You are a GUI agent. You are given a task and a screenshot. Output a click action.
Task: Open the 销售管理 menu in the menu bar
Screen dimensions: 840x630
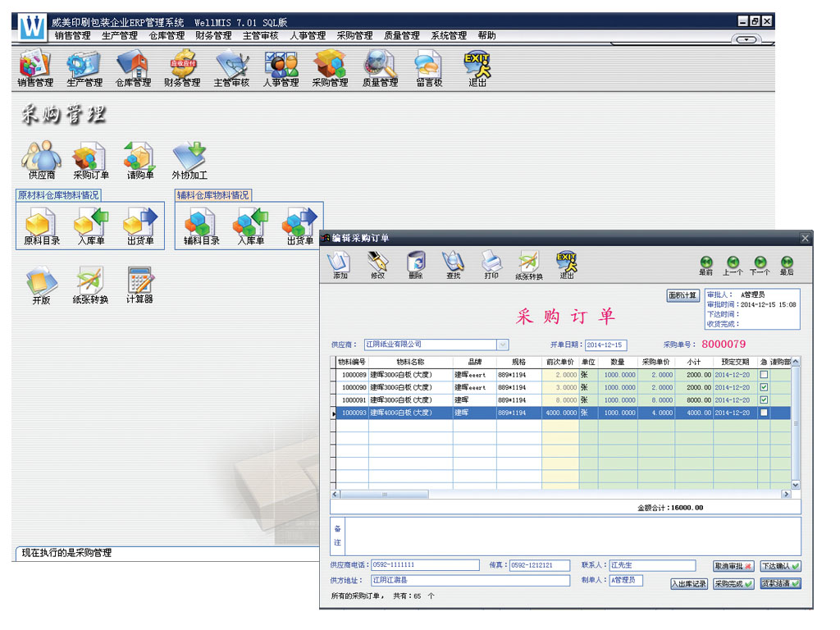pos(72,36)
